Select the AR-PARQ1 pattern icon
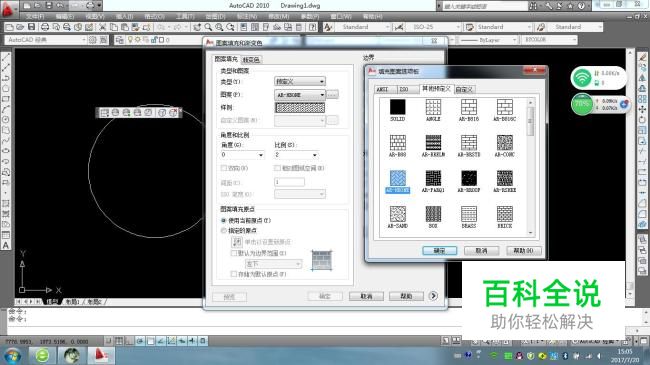Screen dimensions: 650x365 pyautogui.click(x=433, y=179)
